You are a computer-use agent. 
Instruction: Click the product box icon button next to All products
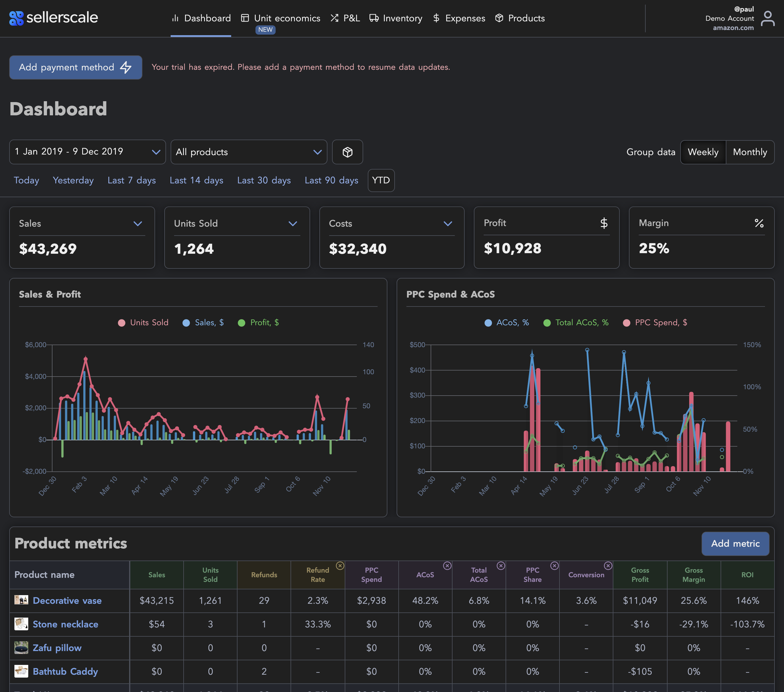(x=347, y=152)
